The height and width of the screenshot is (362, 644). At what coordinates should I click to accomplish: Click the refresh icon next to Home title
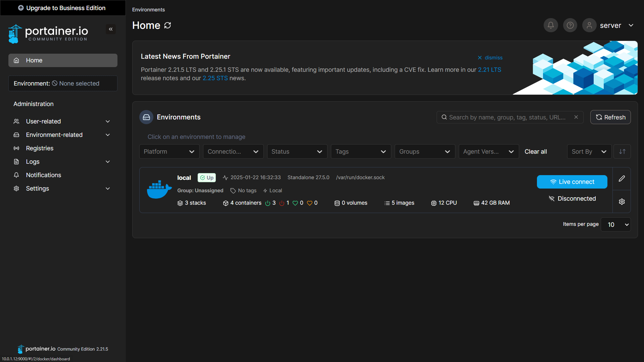168,25
